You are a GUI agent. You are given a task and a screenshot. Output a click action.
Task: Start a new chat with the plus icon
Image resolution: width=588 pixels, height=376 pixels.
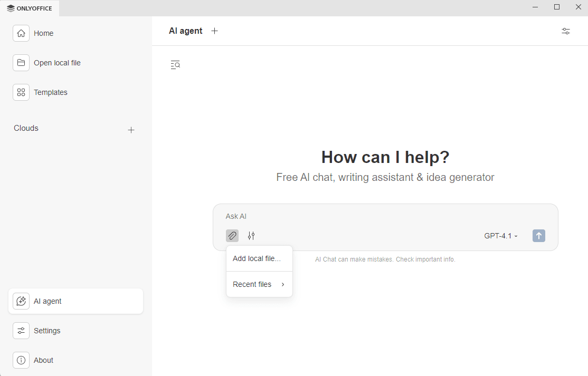pos(214,31)
